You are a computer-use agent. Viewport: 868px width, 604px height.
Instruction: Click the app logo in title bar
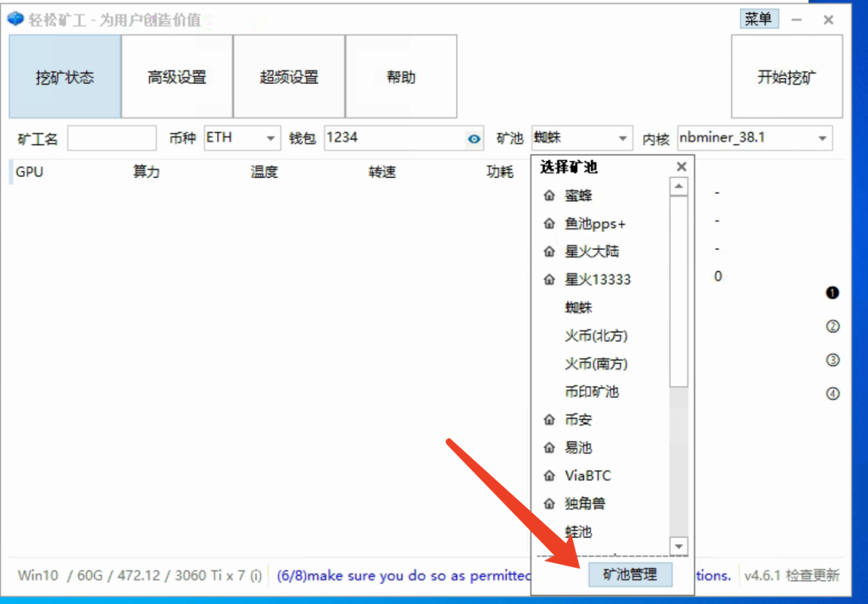[15, 19]
